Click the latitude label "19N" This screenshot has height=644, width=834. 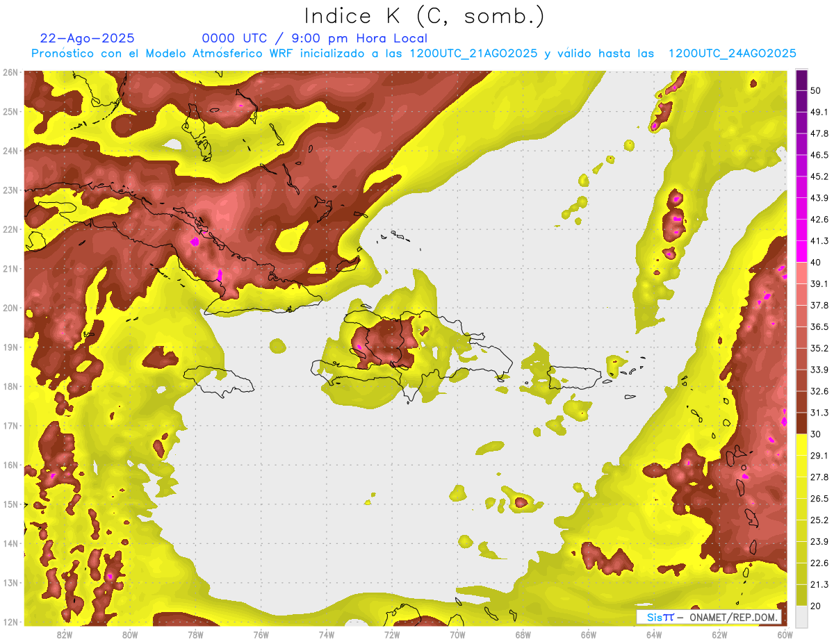pos(10,347)
